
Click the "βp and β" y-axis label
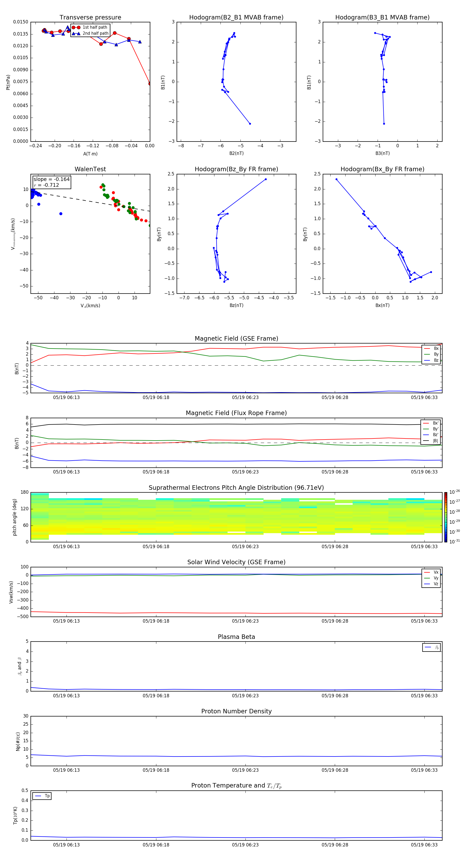point(19,667)
